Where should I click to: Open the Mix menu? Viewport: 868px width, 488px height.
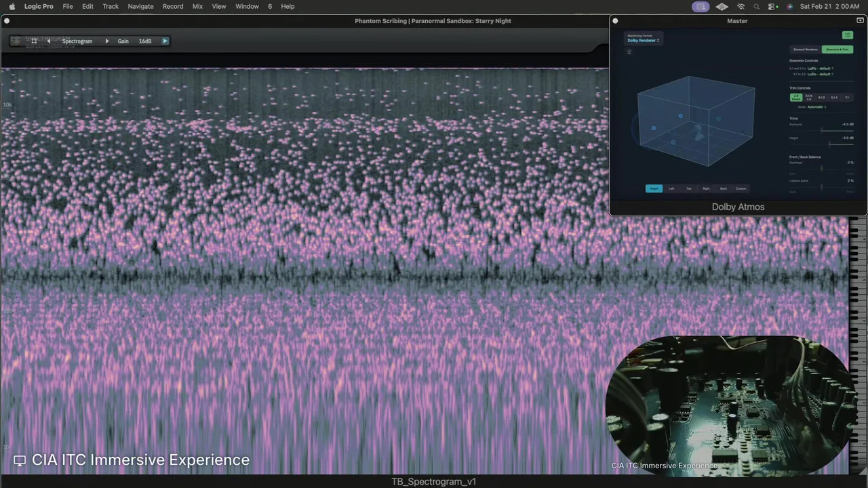tap(197, 6)
